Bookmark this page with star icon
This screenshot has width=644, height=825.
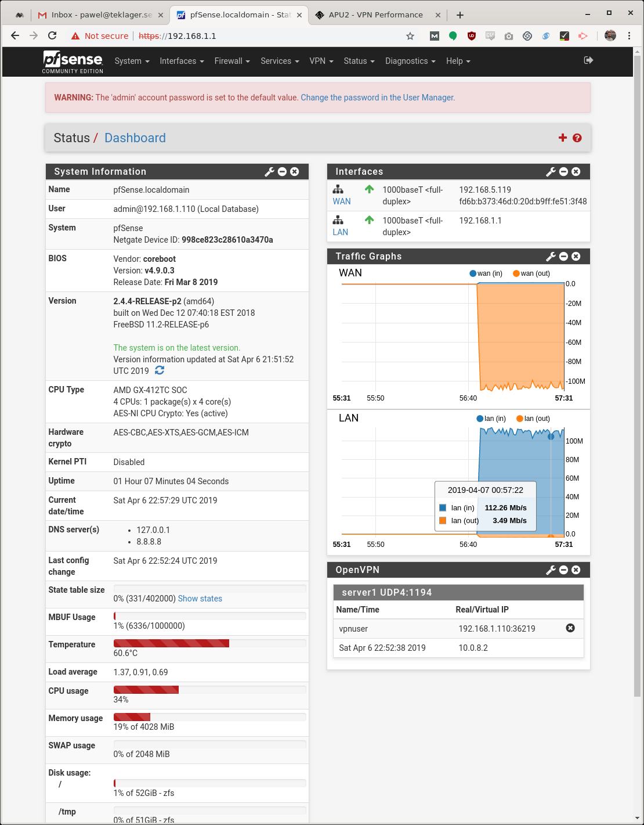click(x=410, y=36)
